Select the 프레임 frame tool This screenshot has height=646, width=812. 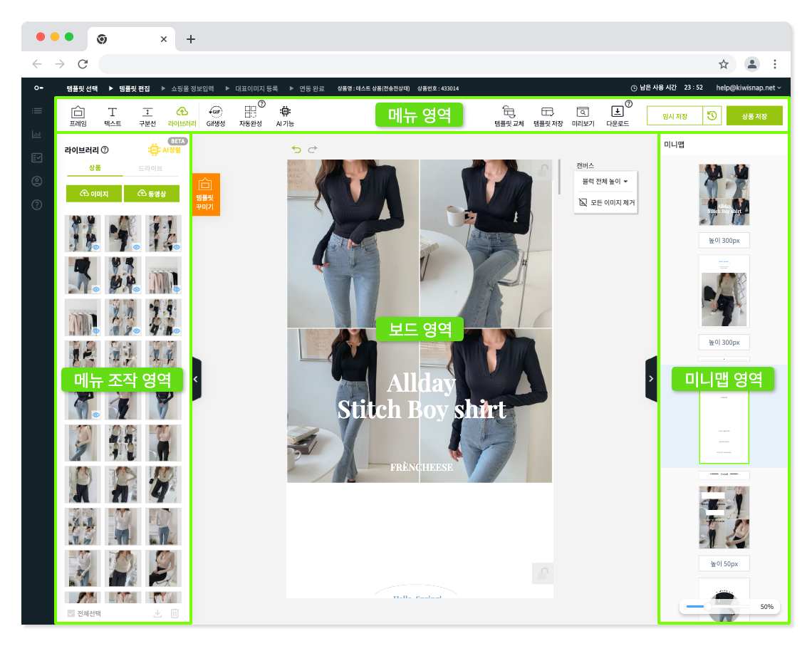[78, 116]
